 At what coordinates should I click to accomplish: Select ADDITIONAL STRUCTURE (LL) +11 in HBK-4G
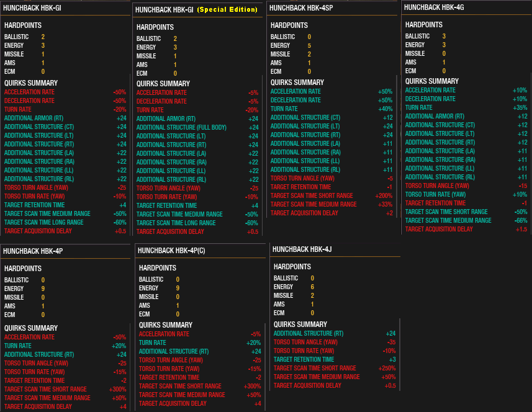466,169
